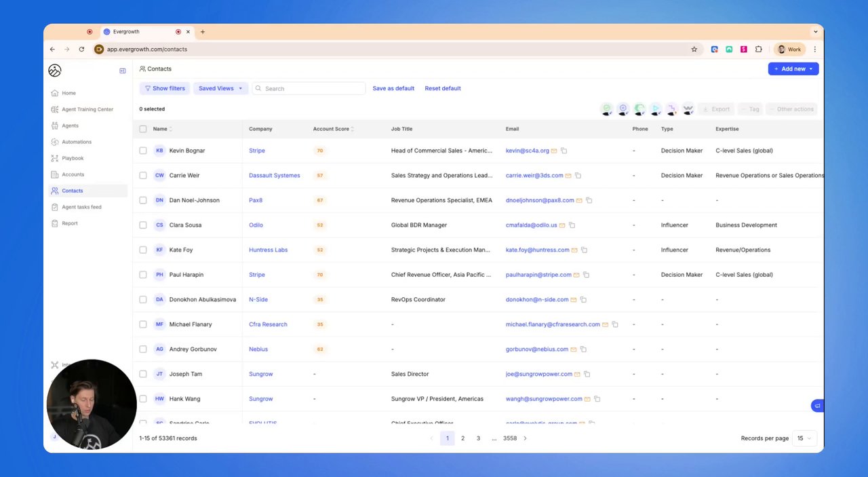Select the Dan Noel-Johnson row checkbox

click(x=143, y=200)
